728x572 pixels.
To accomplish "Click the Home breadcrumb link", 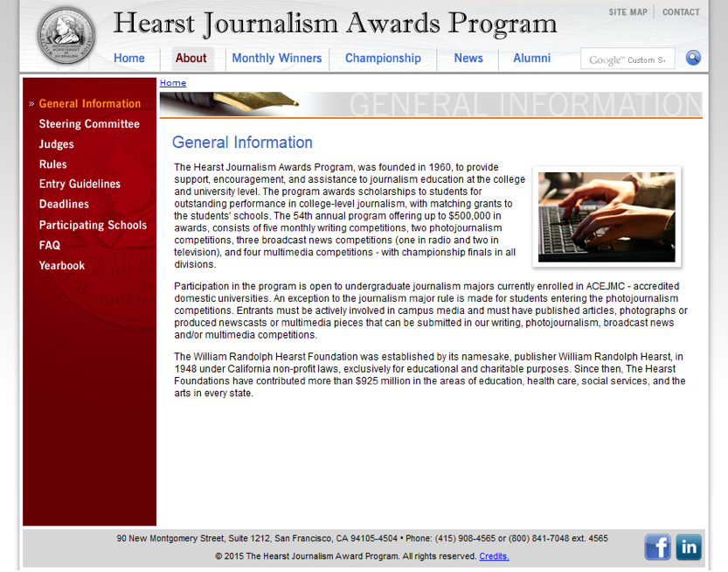I will (173, 83).
